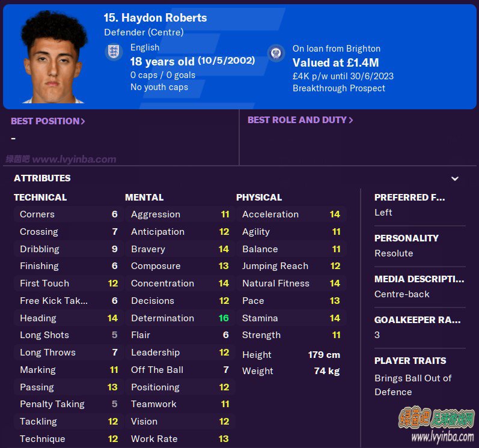Collapse the Attributes section chevron
The width and height of the screenshot is (479, 448).
[x=455, y=178]
